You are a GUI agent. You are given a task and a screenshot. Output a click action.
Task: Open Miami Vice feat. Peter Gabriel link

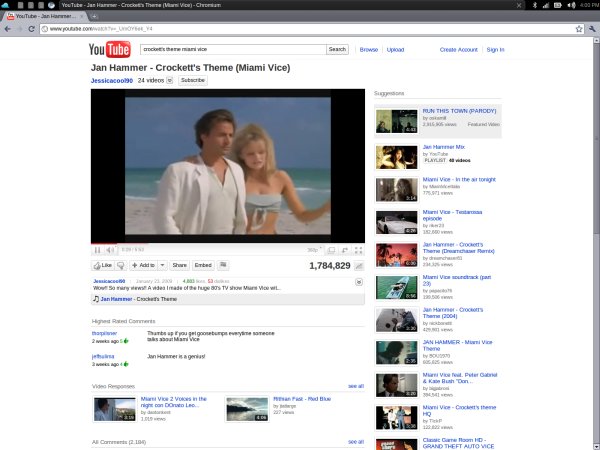460,378
